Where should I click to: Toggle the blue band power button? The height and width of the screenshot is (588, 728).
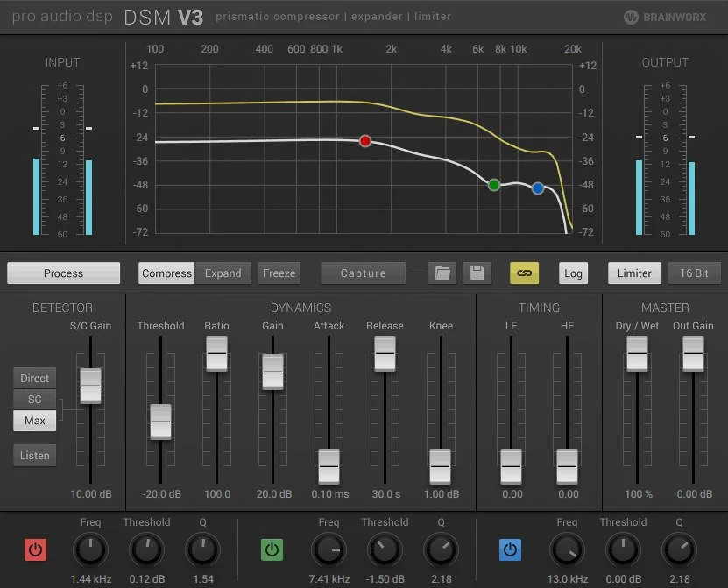point(510,550)
